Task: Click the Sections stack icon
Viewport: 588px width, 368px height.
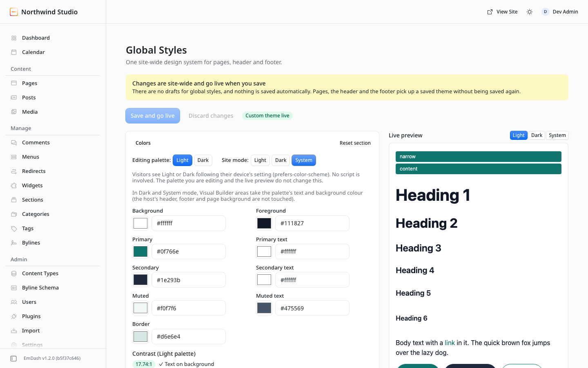Action: [x=14, y=200]
